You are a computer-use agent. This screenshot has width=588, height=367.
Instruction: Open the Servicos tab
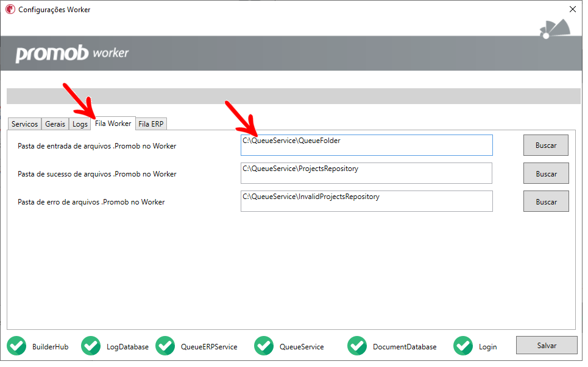click(x=25, y=125)
